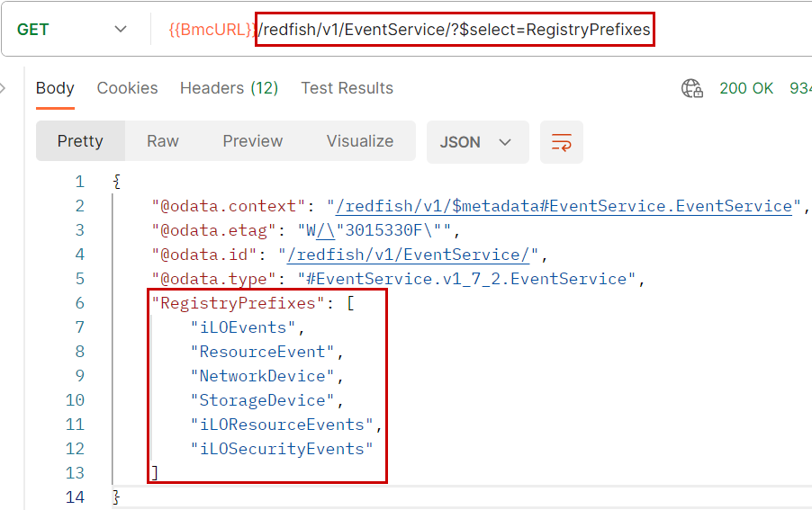The width and height of the screenshot is (812, 510).
Task: Click line number 13 in the gutter
Action: 76,473
